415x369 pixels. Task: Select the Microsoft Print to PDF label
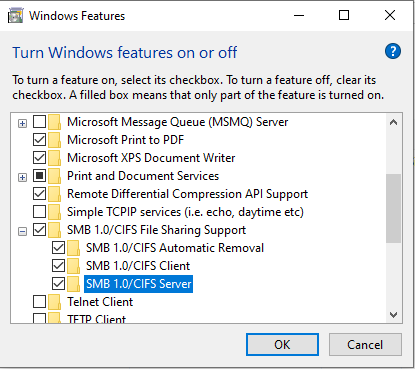pyautogui.click(x=125, y=140)
